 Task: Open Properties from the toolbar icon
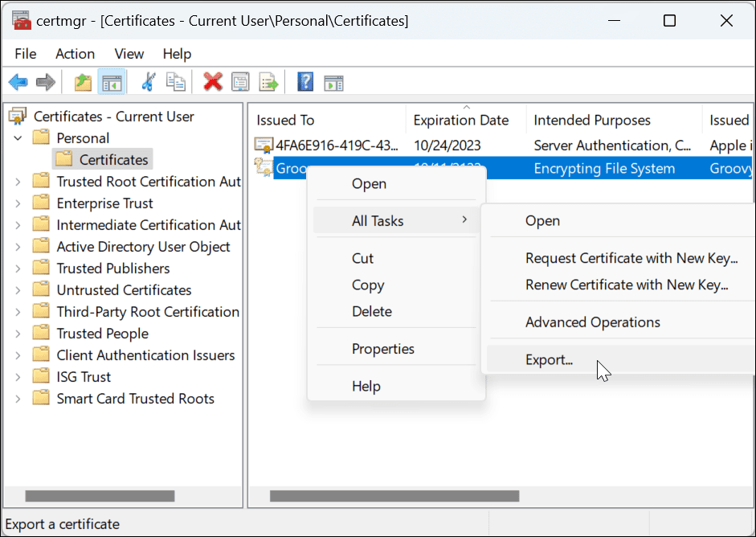point(240,82)
